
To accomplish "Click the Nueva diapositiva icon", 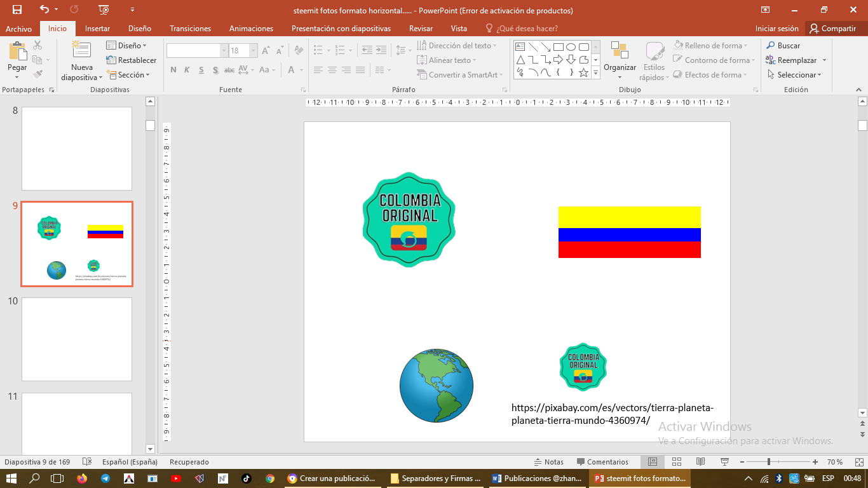I will coord(81,50).
